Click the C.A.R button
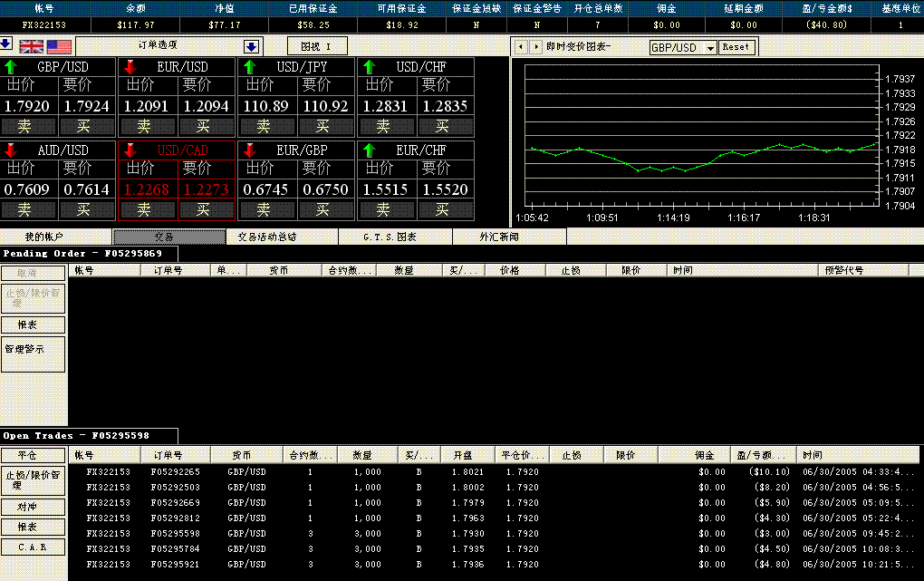This screenshot has width=924, height=581. coord(33,547)
